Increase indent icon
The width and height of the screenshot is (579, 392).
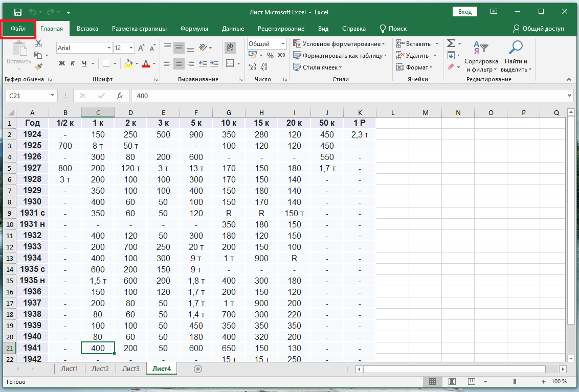pyautogui.click(x=214, y=63)
